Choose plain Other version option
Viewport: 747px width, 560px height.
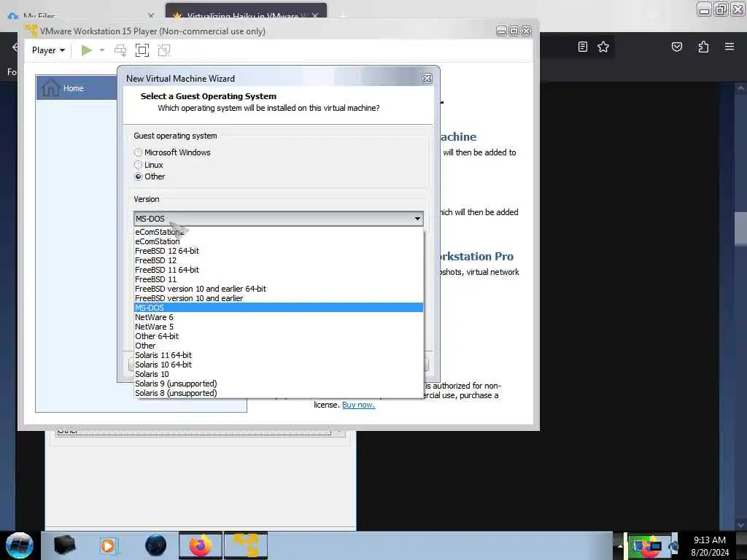(279, 346)
